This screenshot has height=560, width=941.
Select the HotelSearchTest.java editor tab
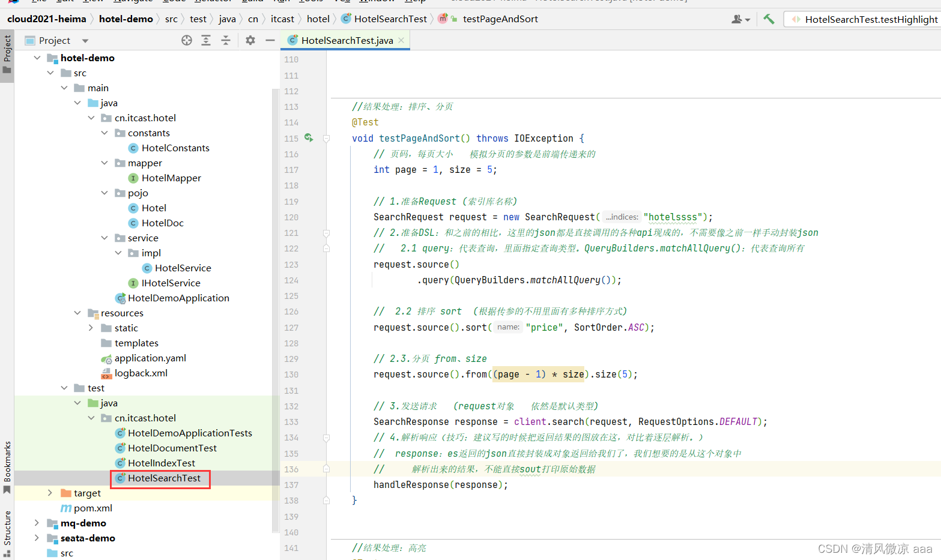point(346,40)
